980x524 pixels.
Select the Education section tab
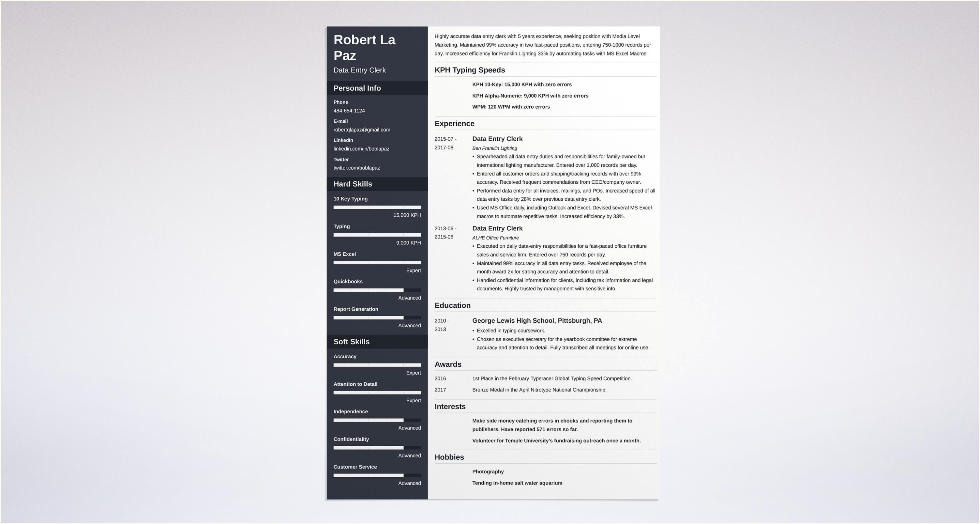tap(452, 305)
